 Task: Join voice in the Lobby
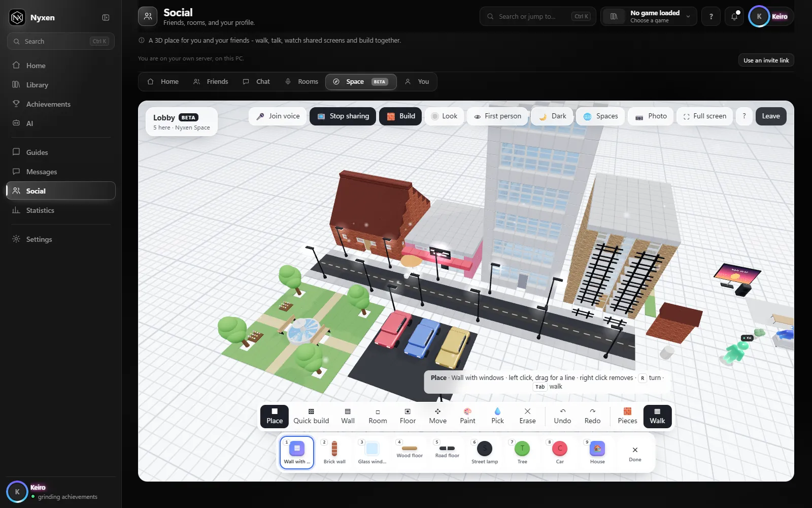278,116
